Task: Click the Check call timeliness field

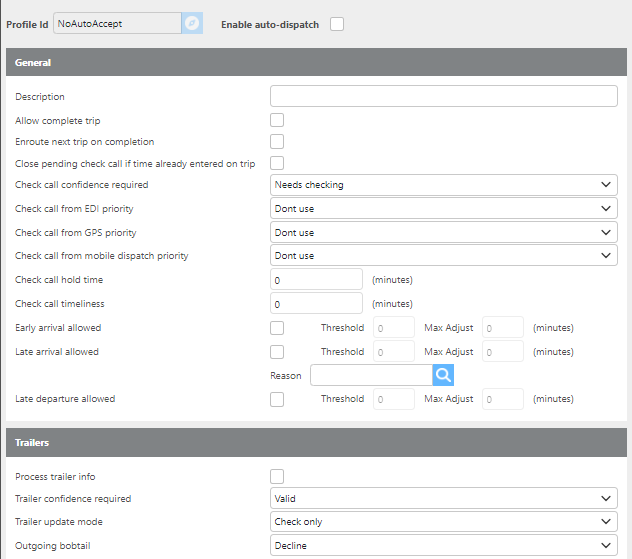Action: pos(316,303)
